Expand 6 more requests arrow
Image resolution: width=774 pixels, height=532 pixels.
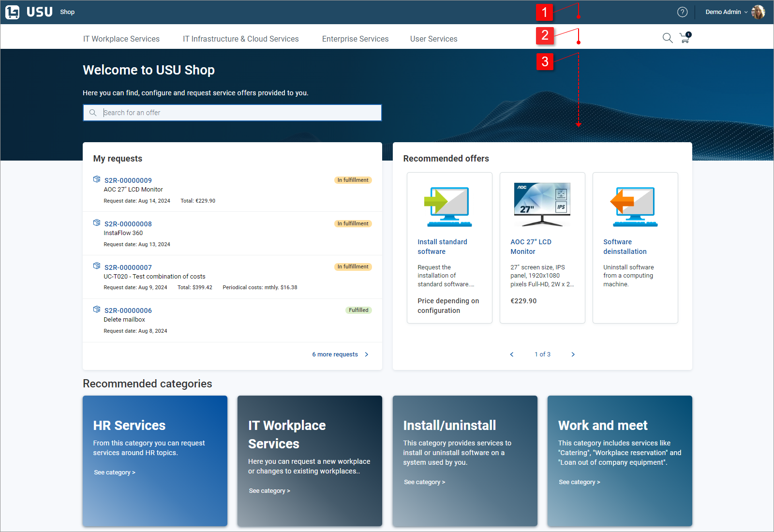point(366,355)
